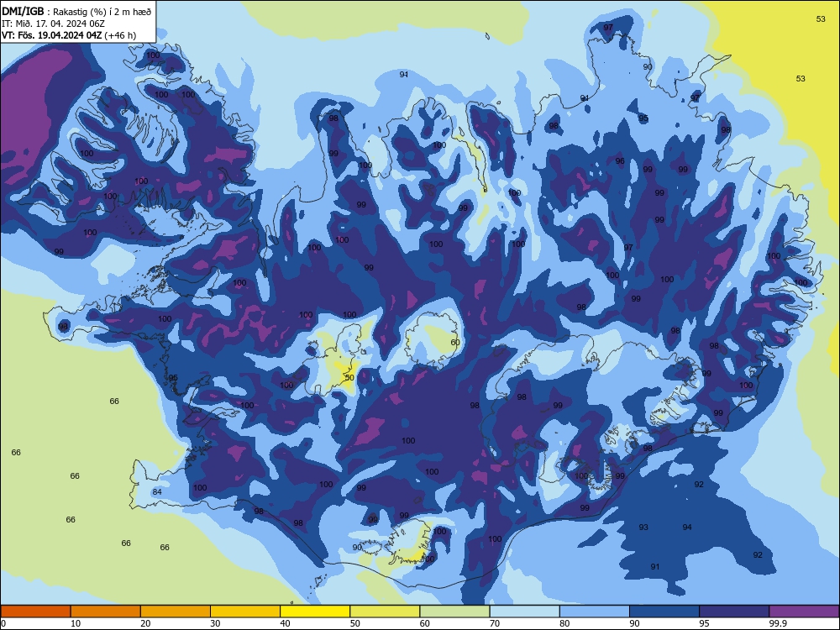Click the header title 'DMI/IGB : Rakastig (%) í 2 m hæð'
This screenshot has width=840, height=630.
(x=77, y=11)
